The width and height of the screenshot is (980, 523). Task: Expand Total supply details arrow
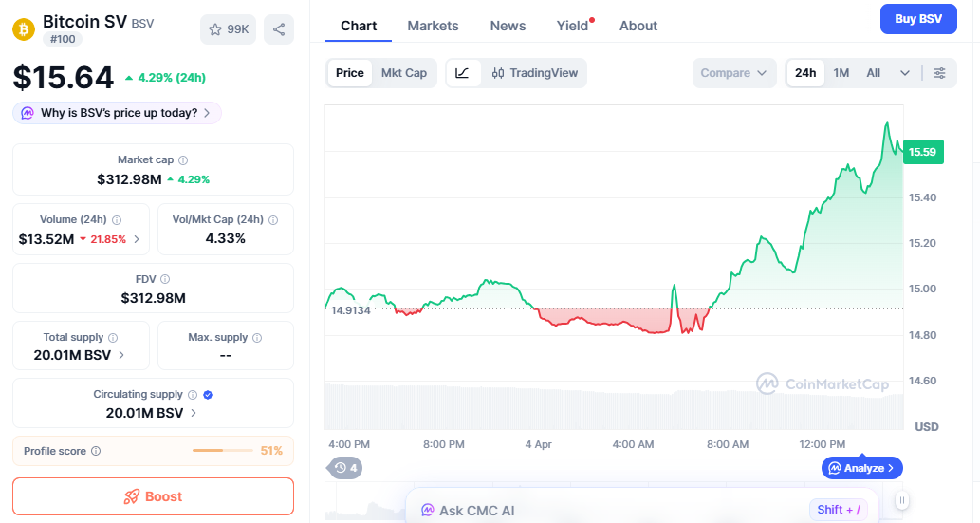click(x=121, y=355)
